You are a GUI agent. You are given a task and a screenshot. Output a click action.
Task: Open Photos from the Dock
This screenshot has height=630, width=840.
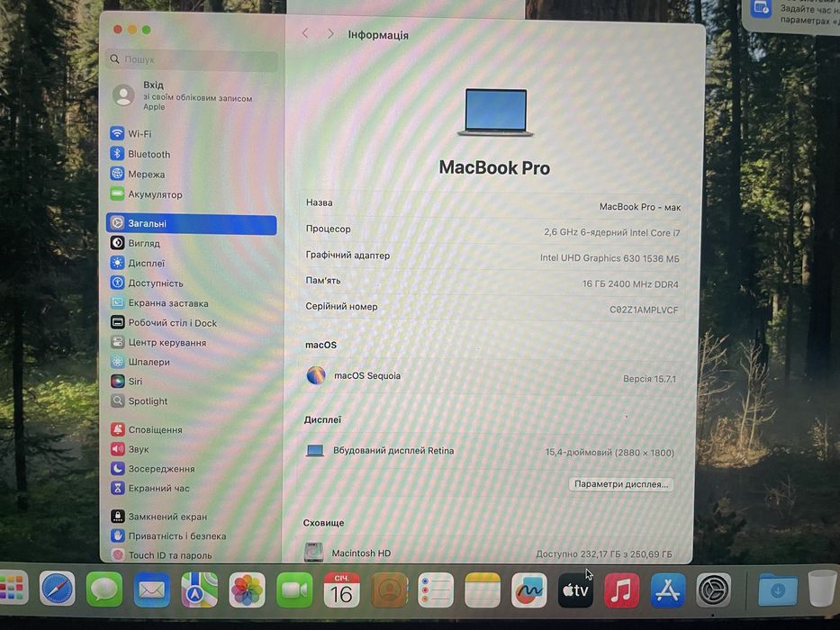(247, 590)
